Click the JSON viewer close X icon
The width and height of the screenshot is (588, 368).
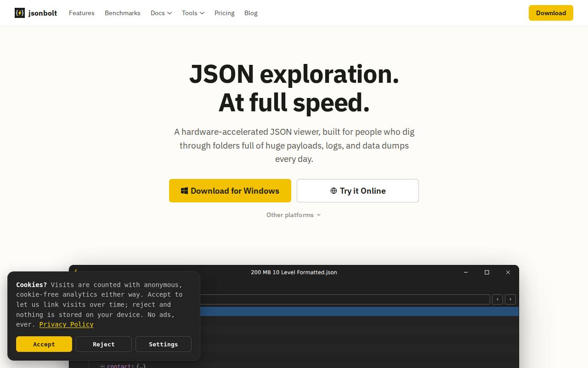(x=508, y=272)
